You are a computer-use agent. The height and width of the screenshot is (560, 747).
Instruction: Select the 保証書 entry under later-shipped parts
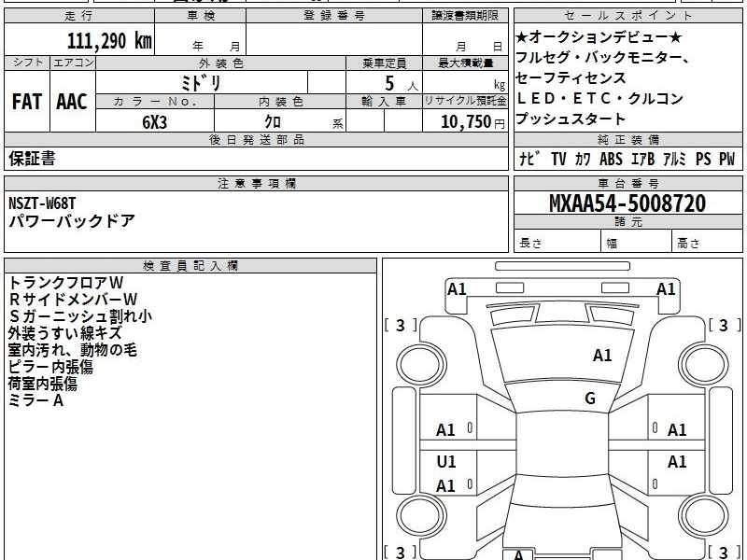(32, 158)
